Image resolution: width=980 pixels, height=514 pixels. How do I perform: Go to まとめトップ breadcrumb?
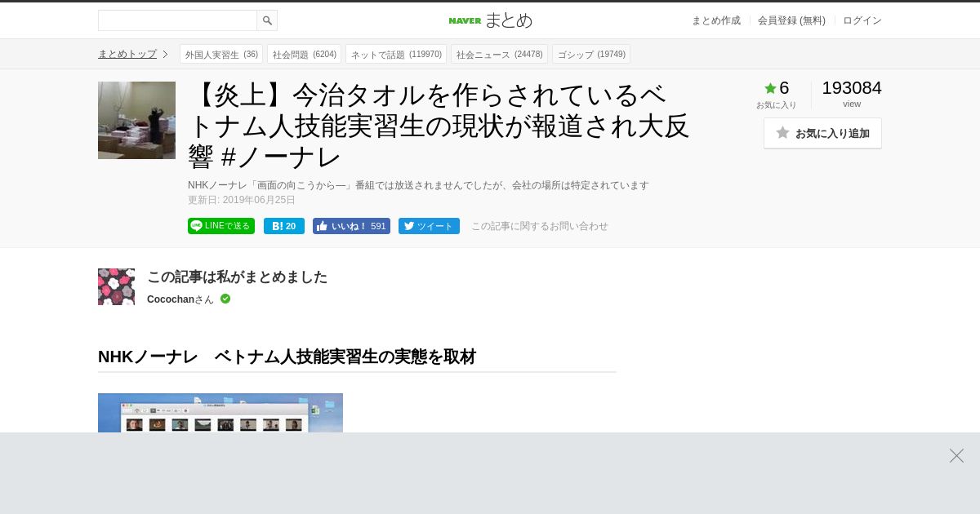[x=127, y=54]
